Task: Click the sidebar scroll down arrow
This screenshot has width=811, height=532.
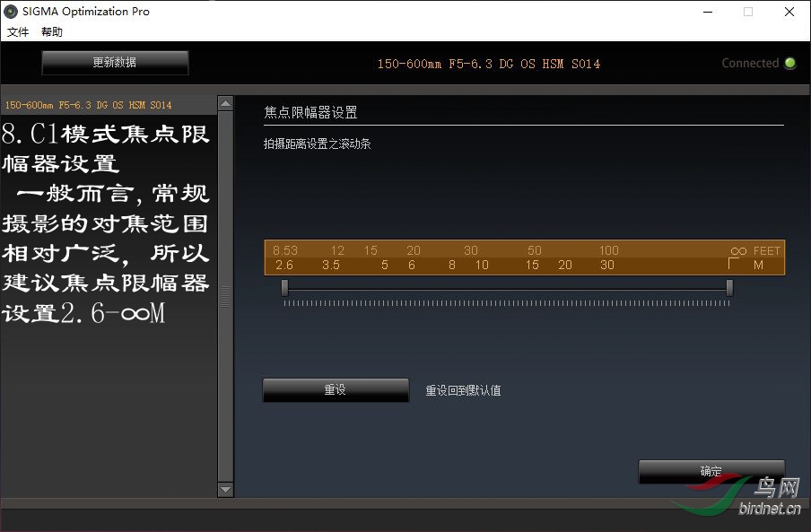Action: (225, 489)
